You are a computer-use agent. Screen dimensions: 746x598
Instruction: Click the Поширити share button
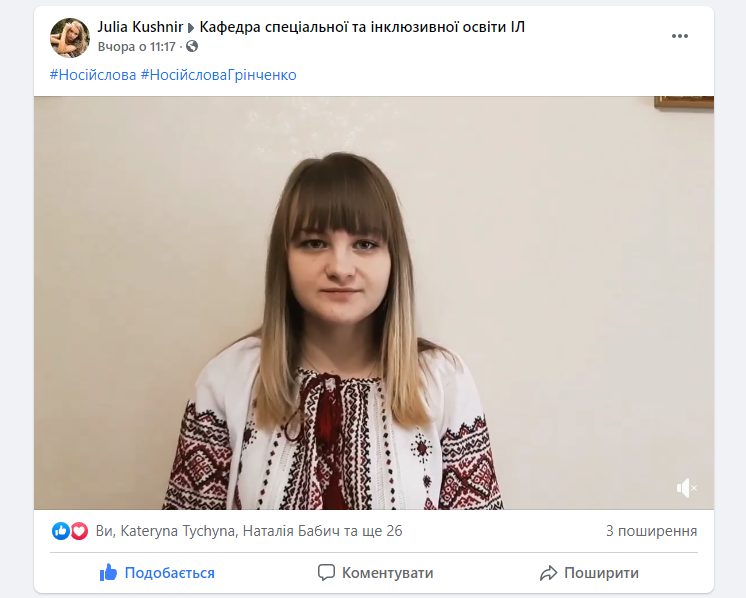(x=589, y=573)
